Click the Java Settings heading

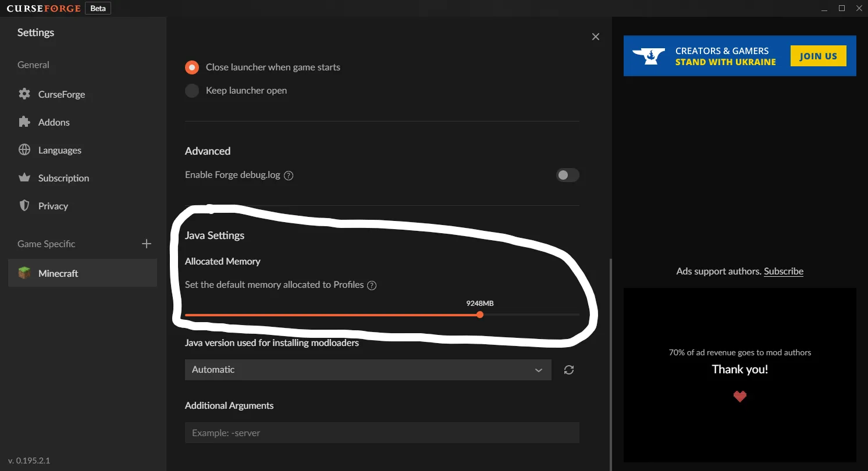(215, 235)
